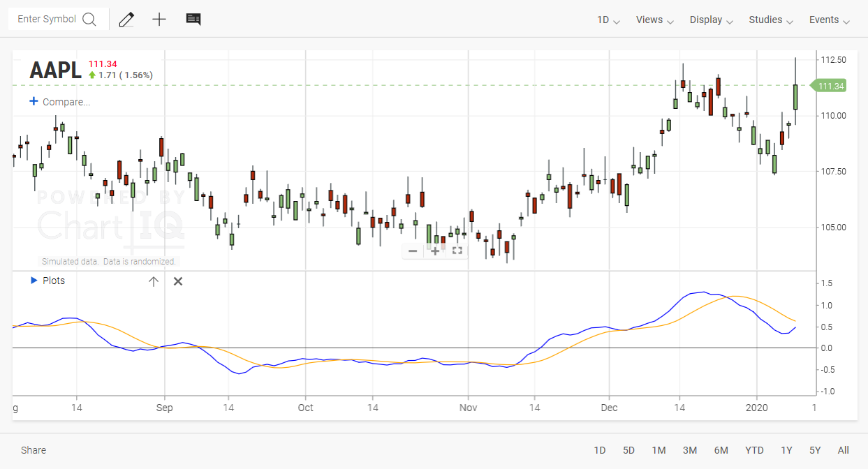
Task: Open the Events dropdown menu
Action: click(x=830, y=20)
